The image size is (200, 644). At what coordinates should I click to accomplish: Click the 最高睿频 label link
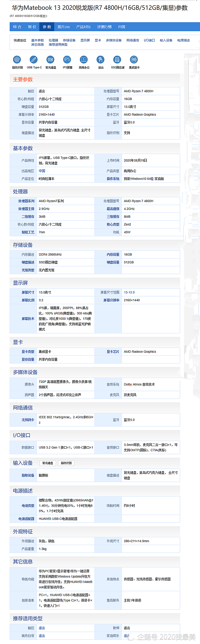click(x=113, y=209)
